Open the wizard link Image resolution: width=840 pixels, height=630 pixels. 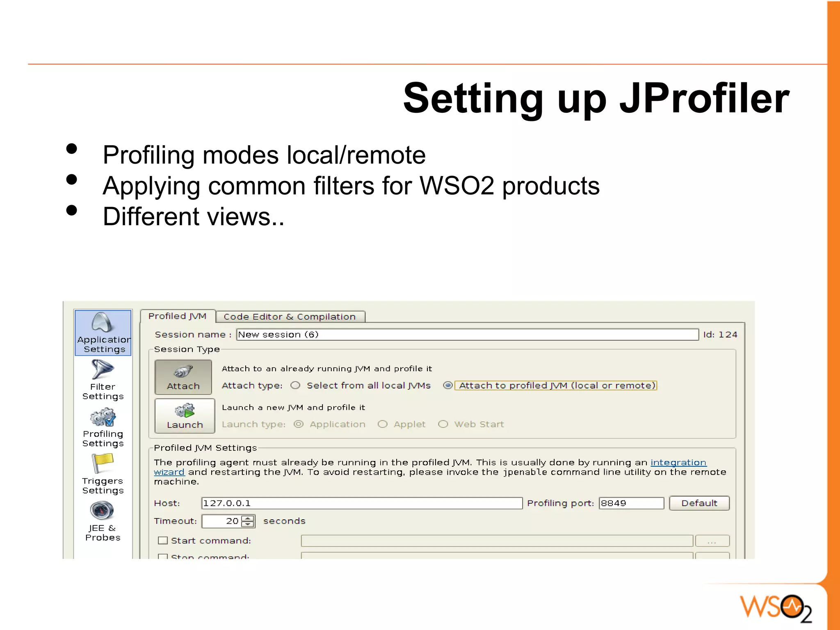[169, 472]
